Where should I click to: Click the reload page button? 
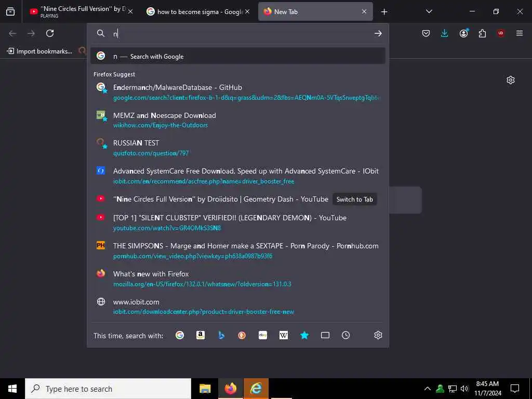(50, 33)
